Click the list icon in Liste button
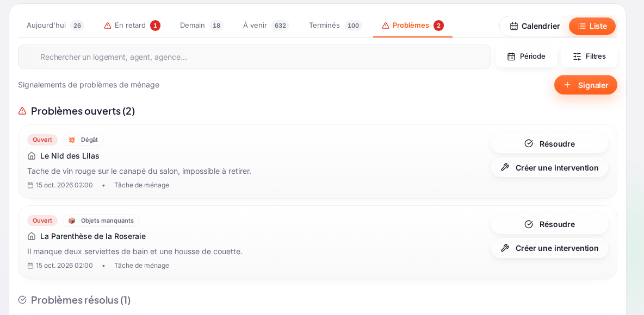Screen dimensions: 644x315 click(582, 26)
